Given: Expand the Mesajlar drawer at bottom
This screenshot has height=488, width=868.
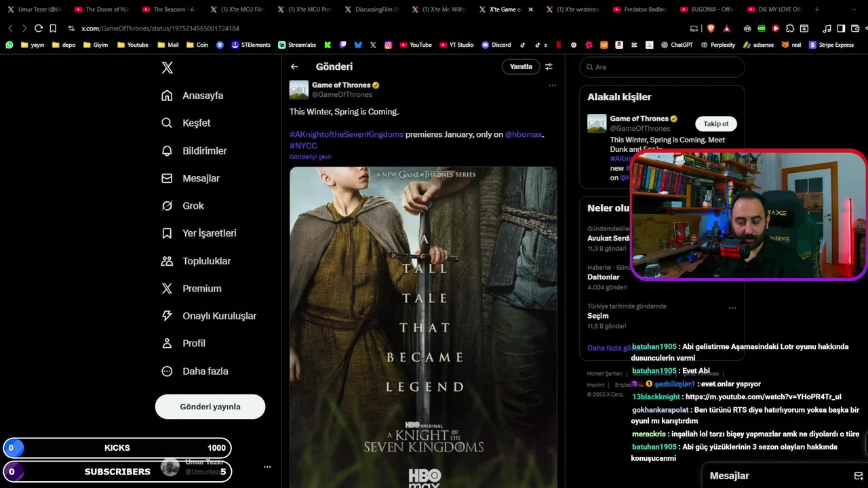Looking at the screenshot, I should coord(785,476).
